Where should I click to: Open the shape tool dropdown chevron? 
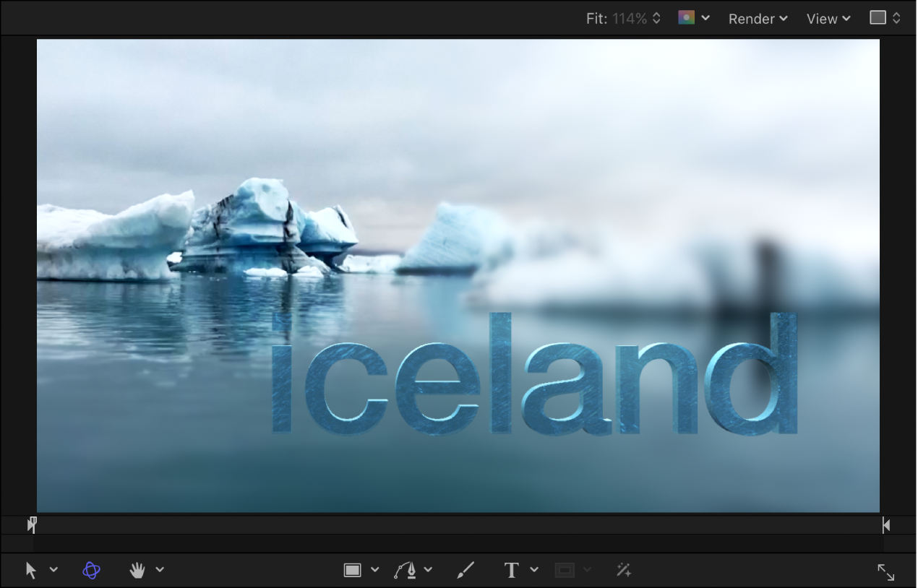[x=374, y=570]
